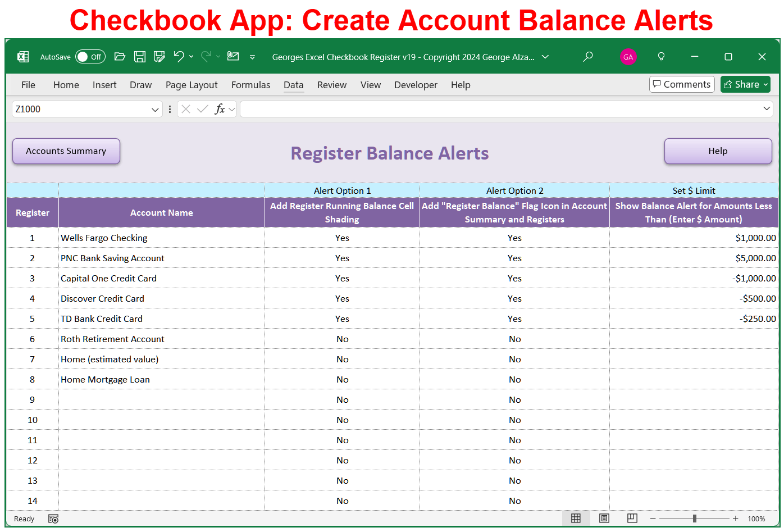
Task: Open the Name Box dropdown showing Z1000
Action: [156, 109]
